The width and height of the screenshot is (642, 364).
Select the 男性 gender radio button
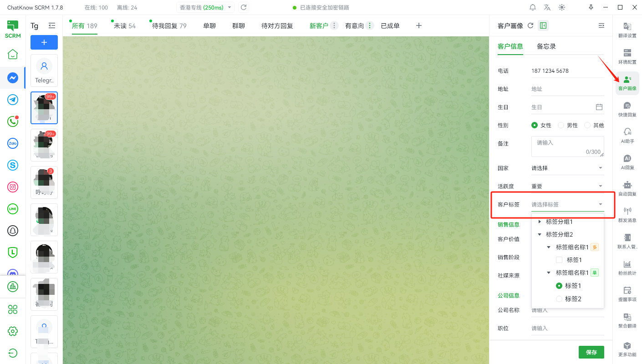561,125
